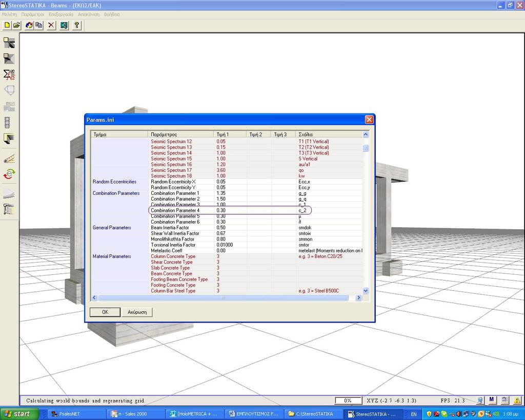
Task: Click the Seismic Spectrum 17 row
Action: pyautogui.click(x=227, y=170)
